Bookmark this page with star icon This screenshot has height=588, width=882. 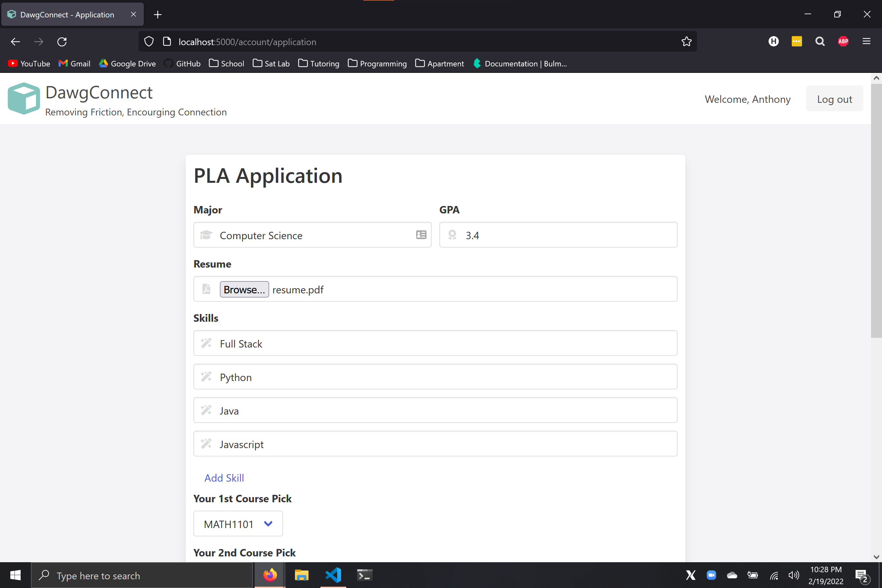(x=686, y=42)
